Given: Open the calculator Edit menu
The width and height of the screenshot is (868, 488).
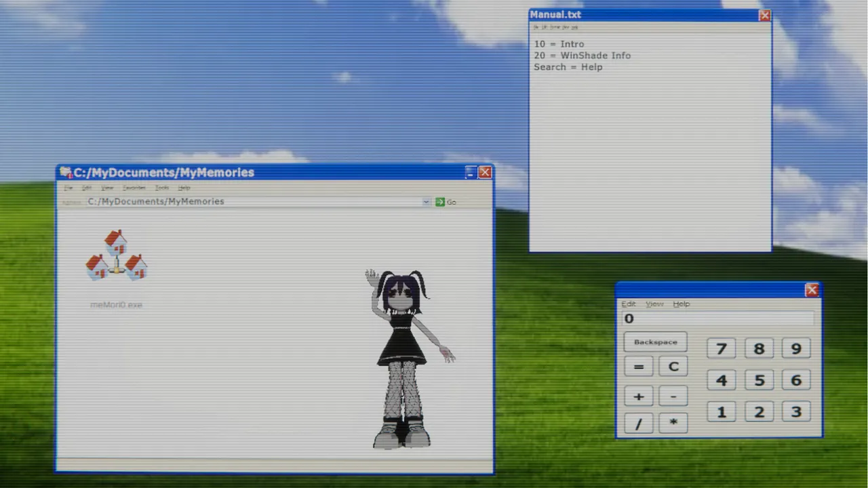Looking at the screenshot, I should coord(629,304).
